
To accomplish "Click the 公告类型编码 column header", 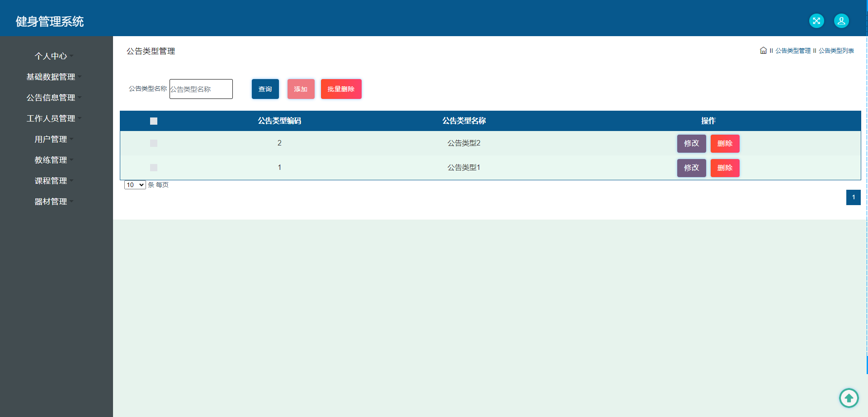I will (x=279, y=121).
